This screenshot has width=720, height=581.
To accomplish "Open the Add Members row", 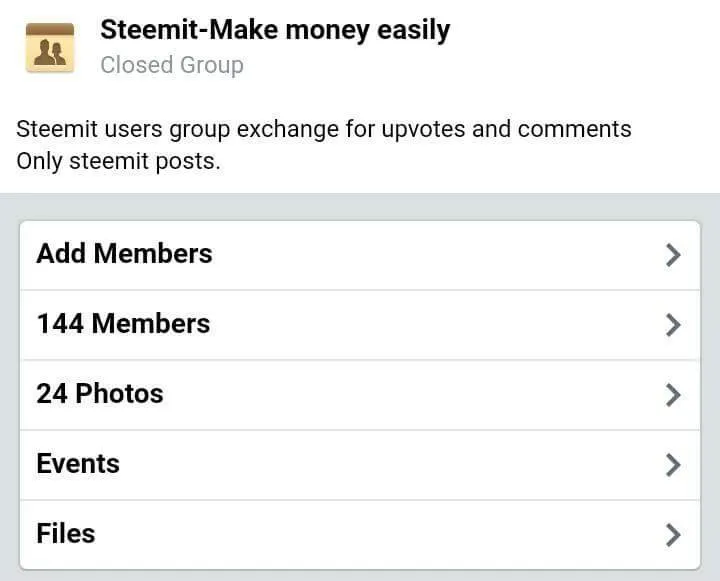I will pos(360,255).
